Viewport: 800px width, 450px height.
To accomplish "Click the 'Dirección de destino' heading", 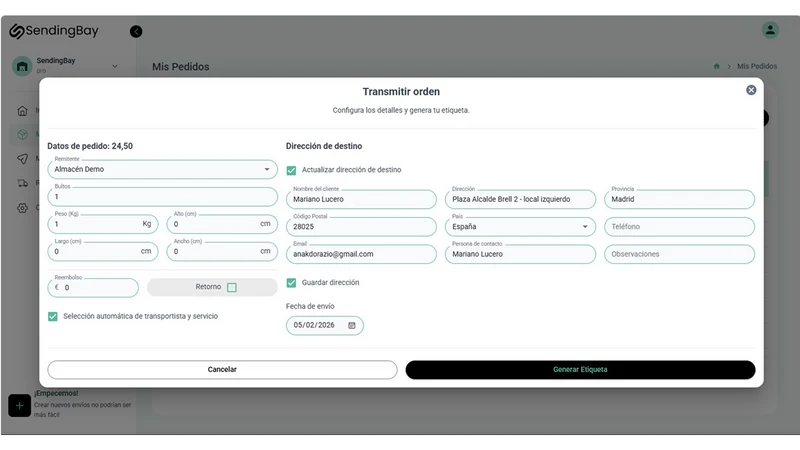I will pyautogui.click(x=324, y=146).
